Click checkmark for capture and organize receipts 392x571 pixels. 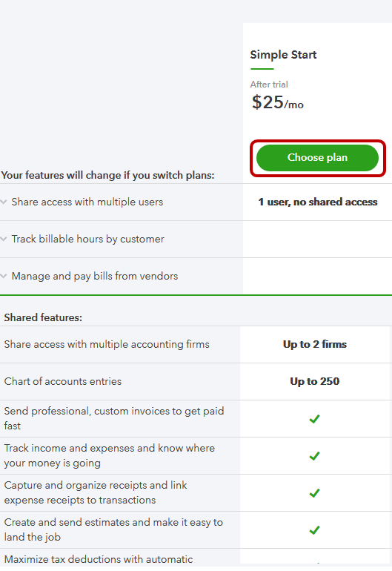(x=314, y=493)
